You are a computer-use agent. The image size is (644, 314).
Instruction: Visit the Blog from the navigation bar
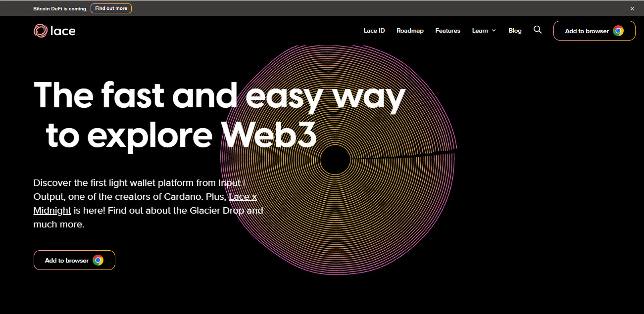(515, 31)
